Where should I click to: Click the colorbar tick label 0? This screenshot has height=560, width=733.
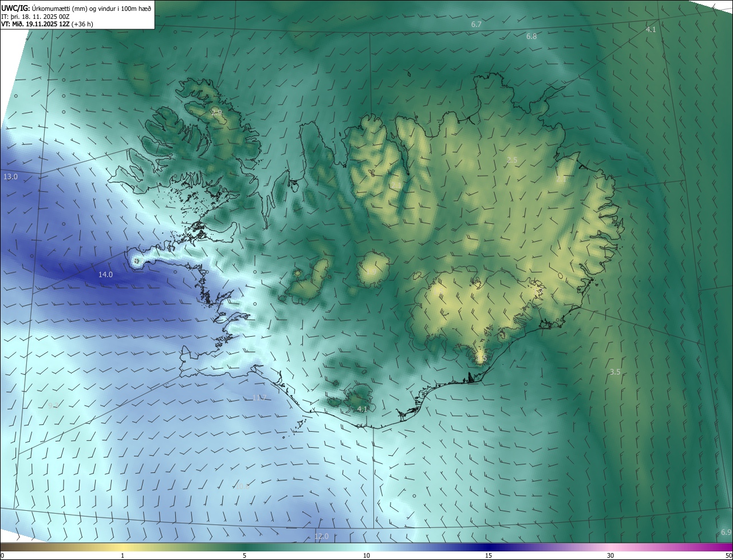click(2, 555)
